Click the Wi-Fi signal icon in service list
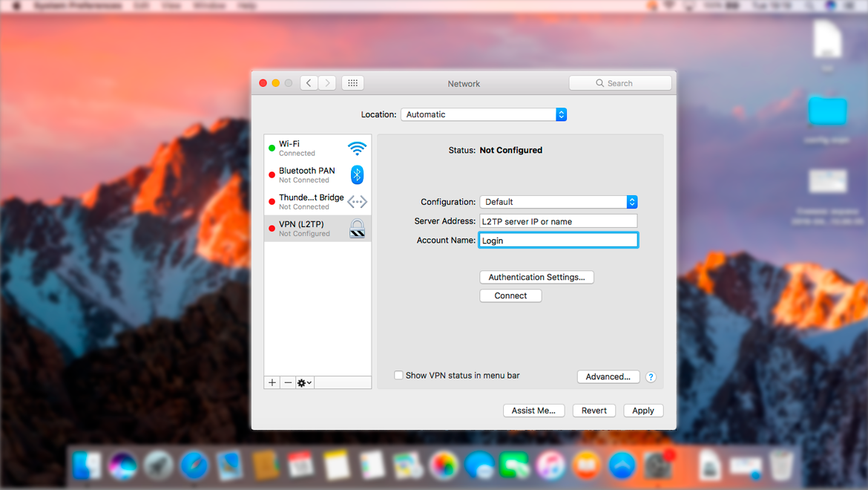 357,148
